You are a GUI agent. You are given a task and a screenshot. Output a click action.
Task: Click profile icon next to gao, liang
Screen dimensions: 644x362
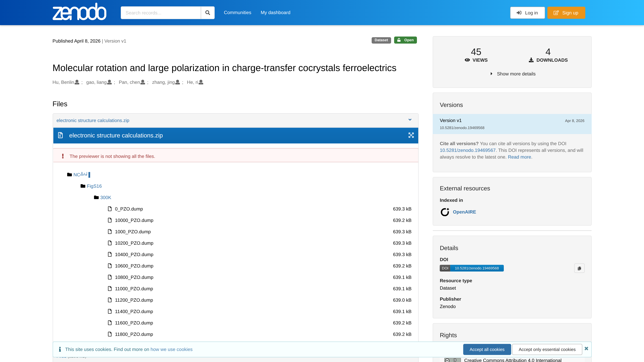tap(110, 82)
